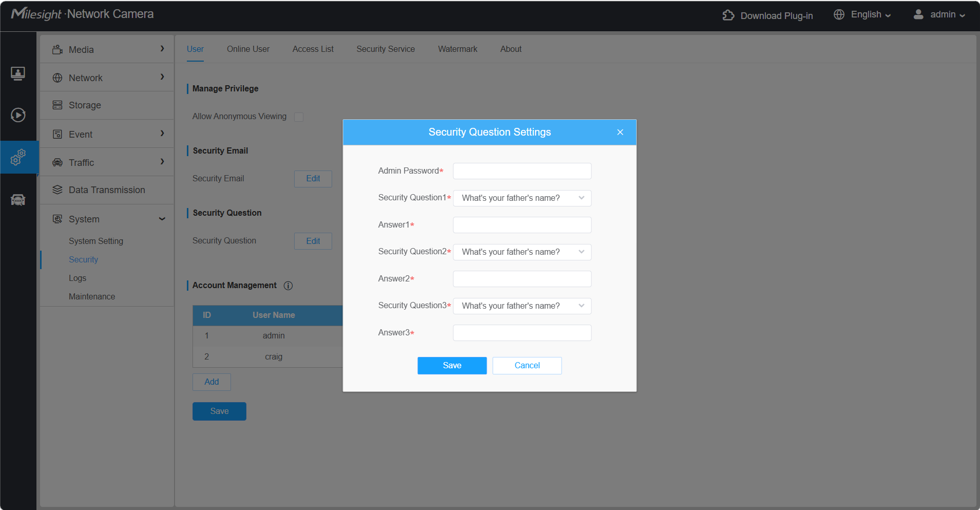Select the Settings gears icon in the sidebar

tap(18, 157)
